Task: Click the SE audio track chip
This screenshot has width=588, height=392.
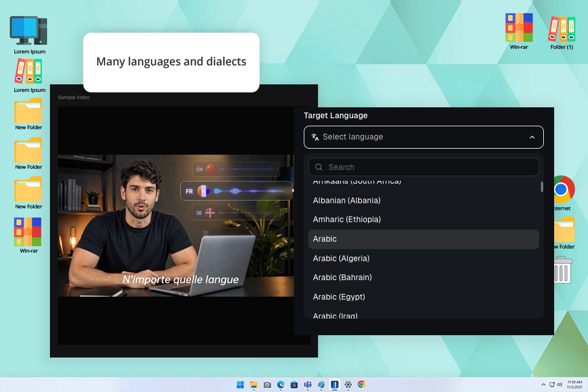Action: [237, 213]
